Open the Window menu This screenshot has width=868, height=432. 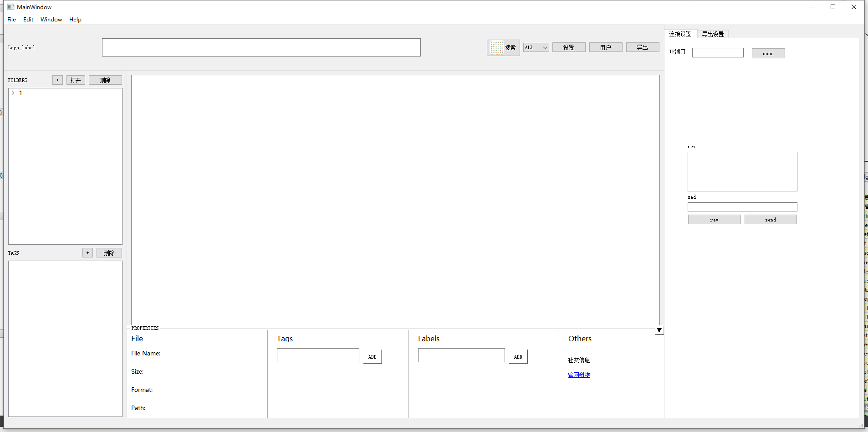pyautogui.click(x=51, y=20)
